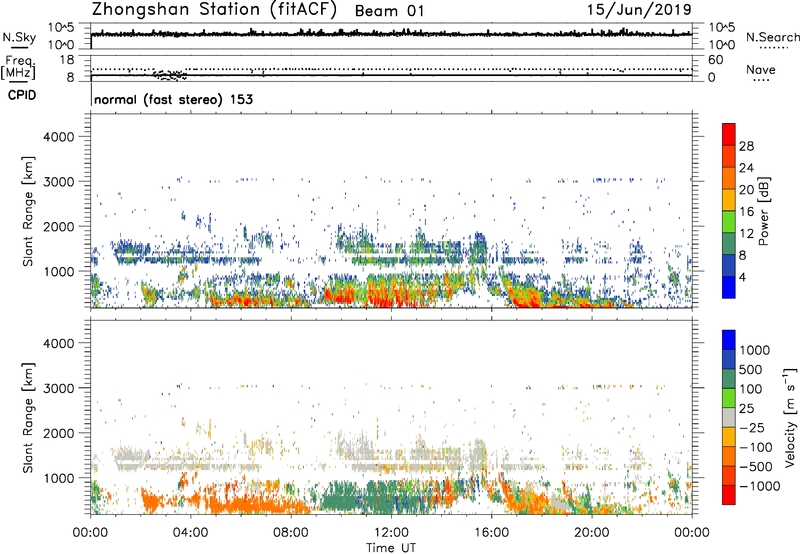Click the '60' Nave axis tick label
Viewport: 800px width, 554px height.
[715, 60]
